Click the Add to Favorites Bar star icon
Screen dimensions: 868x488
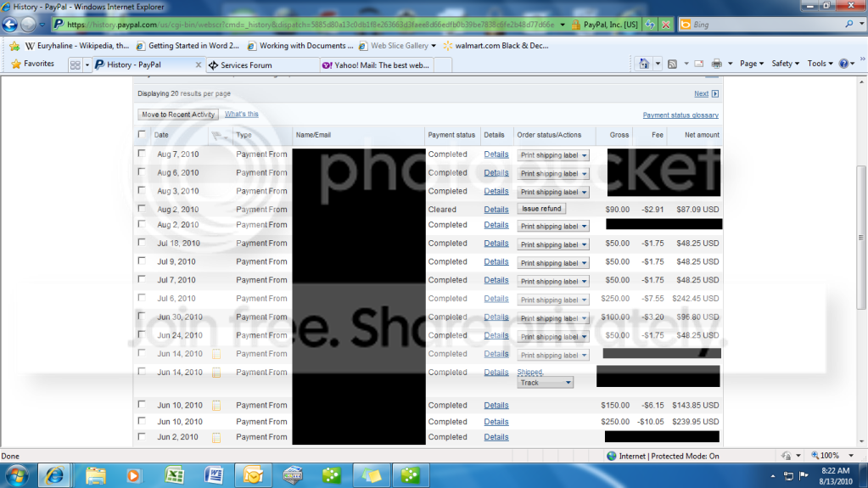pyautogui.click(x=14, y=46)
